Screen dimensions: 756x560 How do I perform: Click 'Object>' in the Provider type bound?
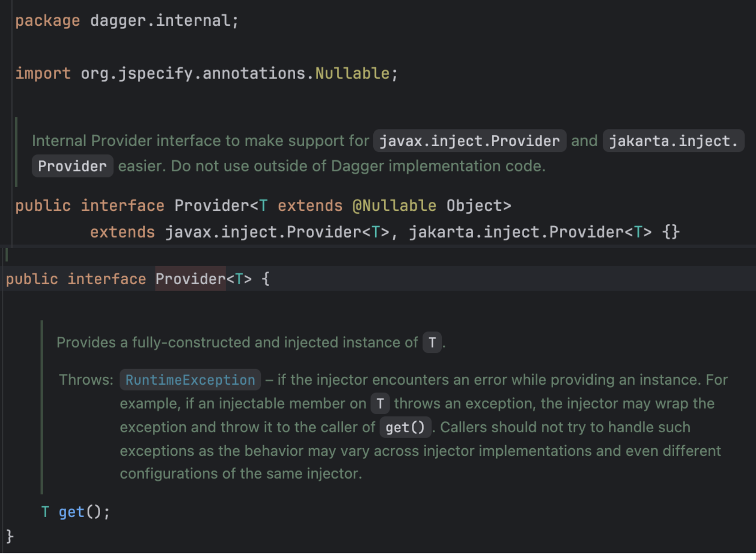tap(478, 206)
